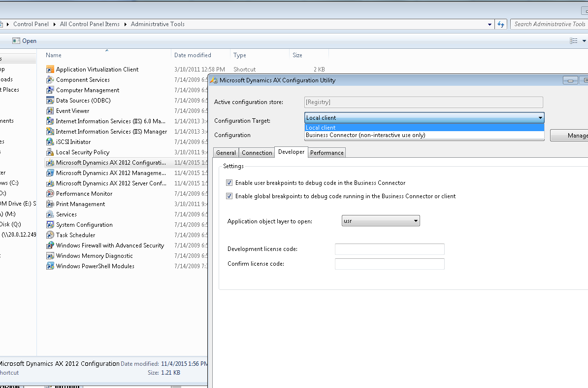This screenshot has width=588, height=388.
Task: Click the IIS 6.0 Manager icon
Action: [50, 121]
